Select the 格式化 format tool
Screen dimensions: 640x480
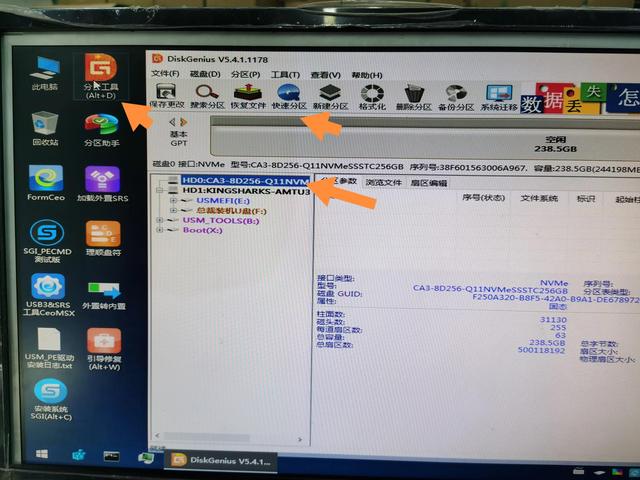click(372, 97)
